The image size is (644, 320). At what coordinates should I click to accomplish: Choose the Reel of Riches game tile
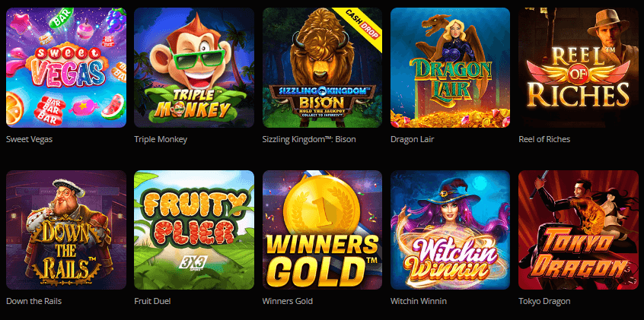coord(579,68)
